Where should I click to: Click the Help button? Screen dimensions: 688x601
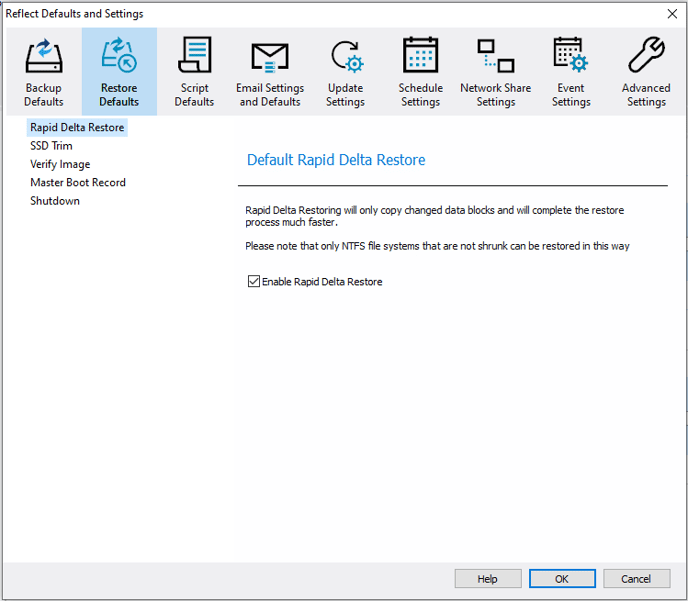click(x=487, y=579)
